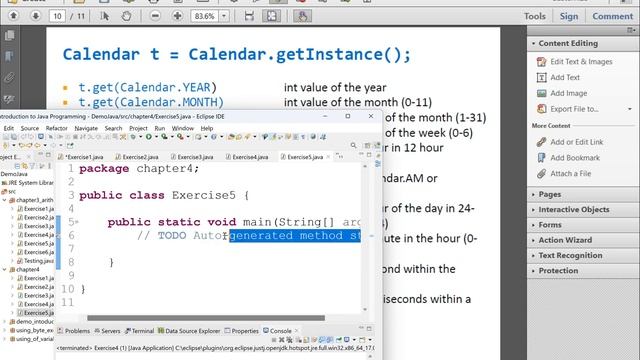The height and width of the screenshot is (360, 640).
Task: Open Acrobat bookmarks panel icon
Action: point(9,56)
